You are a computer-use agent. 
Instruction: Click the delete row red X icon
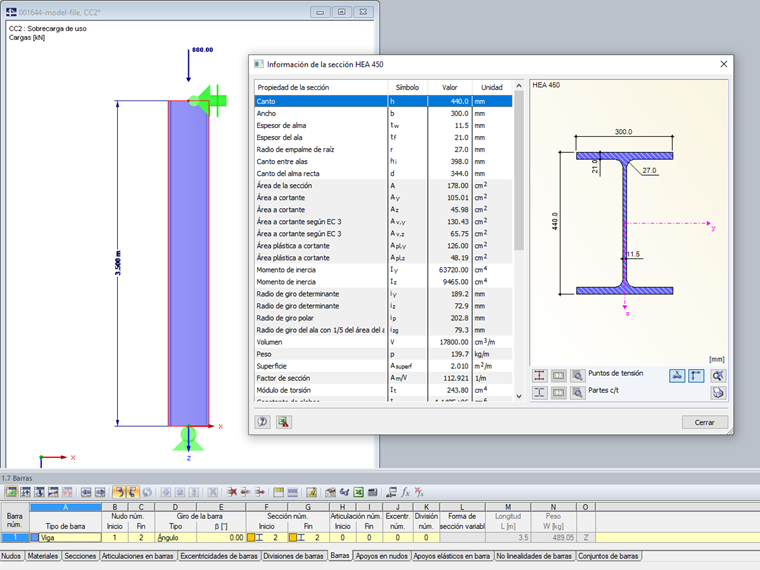(232, 492)
